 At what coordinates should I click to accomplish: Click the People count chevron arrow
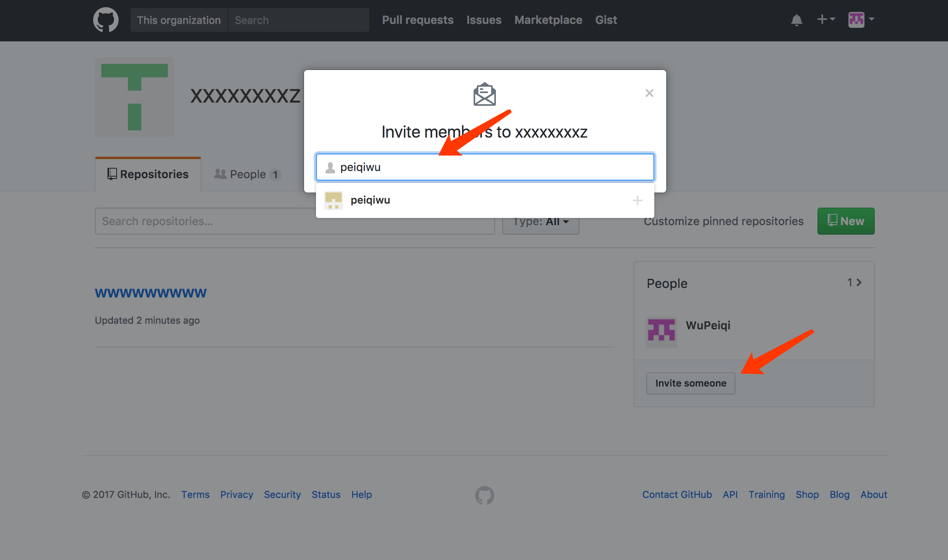point(858,282)
